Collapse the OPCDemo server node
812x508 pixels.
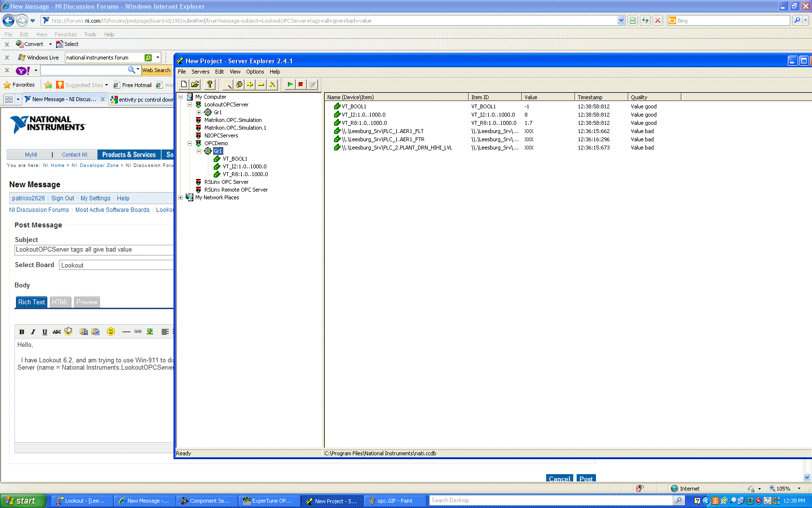tap(189, 143)
